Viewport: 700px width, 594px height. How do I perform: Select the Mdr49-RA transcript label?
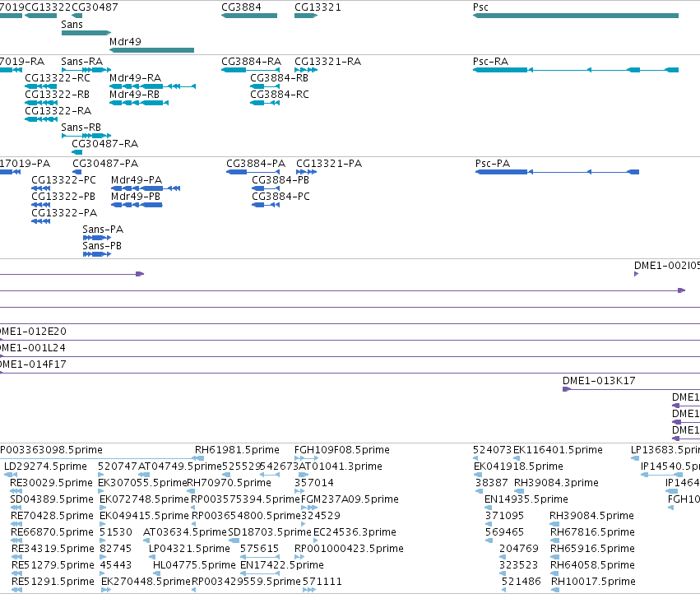pos(135,77)
